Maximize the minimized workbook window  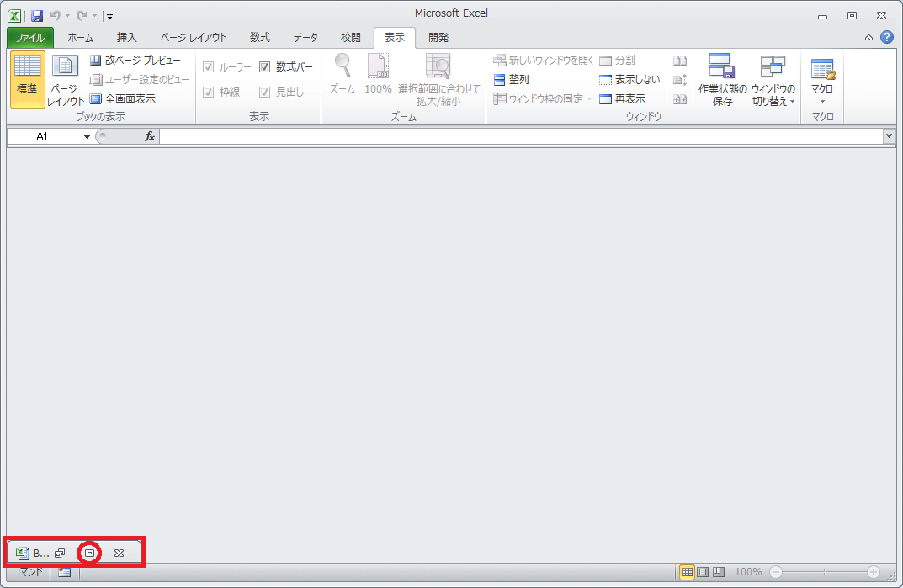89,553
